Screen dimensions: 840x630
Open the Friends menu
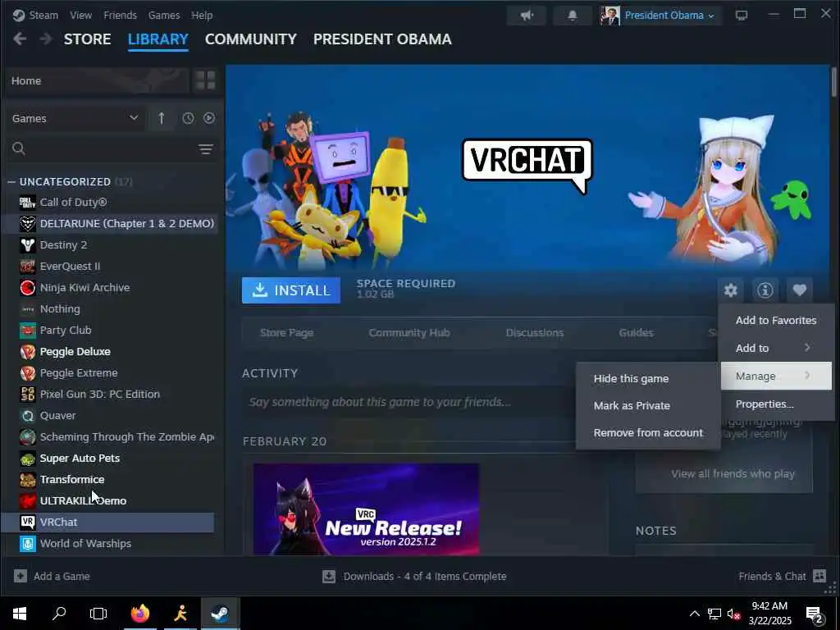pyautogui.click(x=120, y=16)
